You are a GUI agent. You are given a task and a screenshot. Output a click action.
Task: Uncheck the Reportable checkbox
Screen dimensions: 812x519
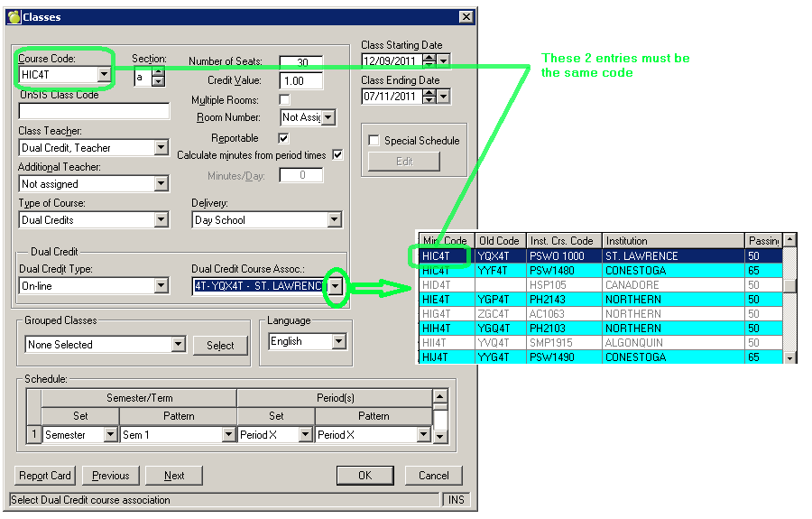(x=284, y=138)
